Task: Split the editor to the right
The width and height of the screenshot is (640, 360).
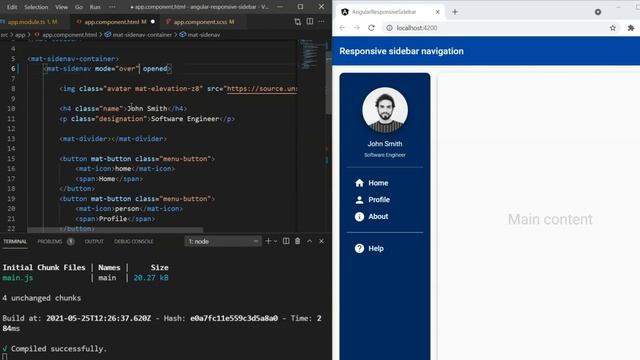Action: 310,22
